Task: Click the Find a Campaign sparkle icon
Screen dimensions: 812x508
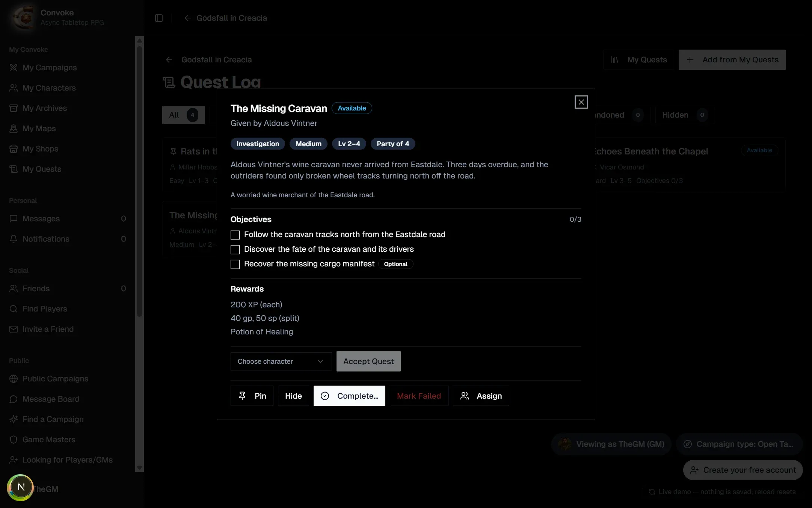Action: (14, 419)
